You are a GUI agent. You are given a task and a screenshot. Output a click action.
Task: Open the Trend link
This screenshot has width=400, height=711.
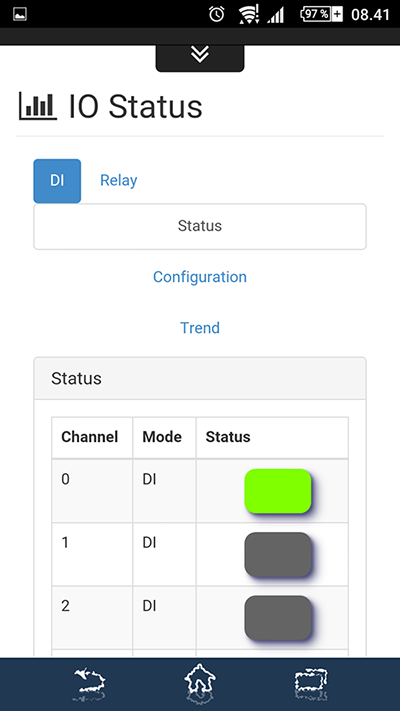[x=200, y=327]
